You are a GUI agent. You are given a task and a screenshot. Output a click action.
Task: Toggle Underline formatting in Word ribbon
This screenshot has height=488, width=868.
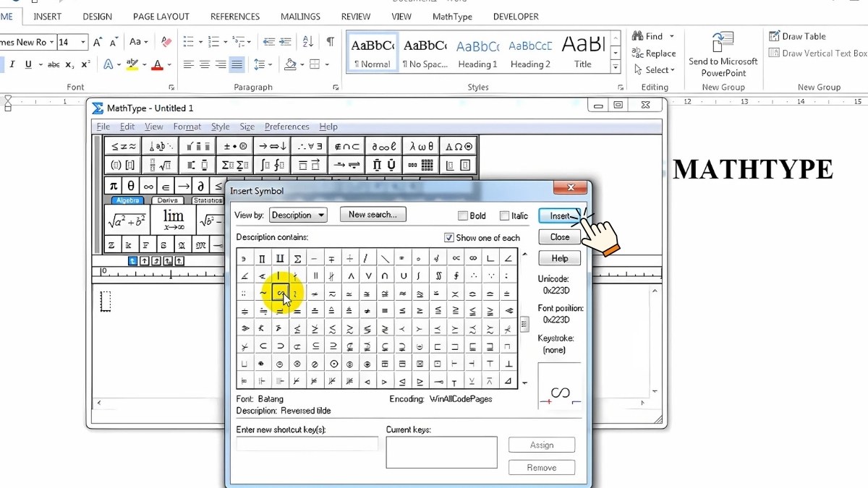(29, 64)
